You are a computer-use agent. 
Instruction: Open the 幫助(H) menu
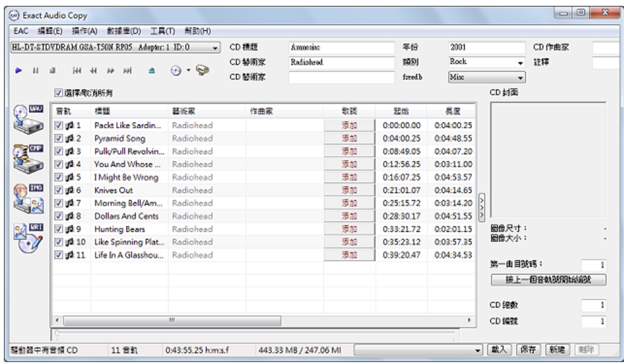(x=197, y=32)
